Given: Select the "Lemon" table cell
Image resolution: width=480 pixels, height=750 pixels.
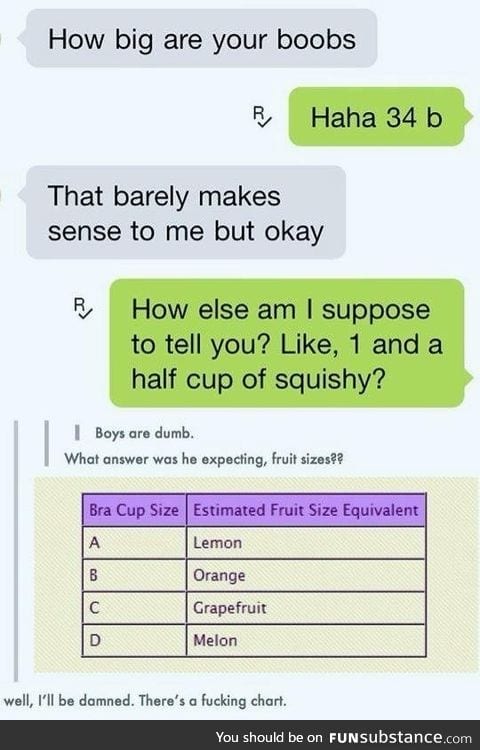Looking at the screenshot, I should [306, 543].
